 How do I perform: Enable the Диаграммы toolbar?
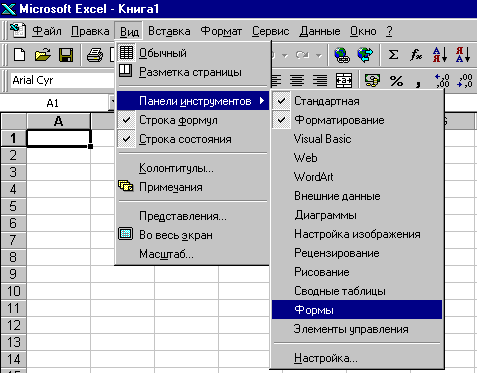tap(357, 215)
